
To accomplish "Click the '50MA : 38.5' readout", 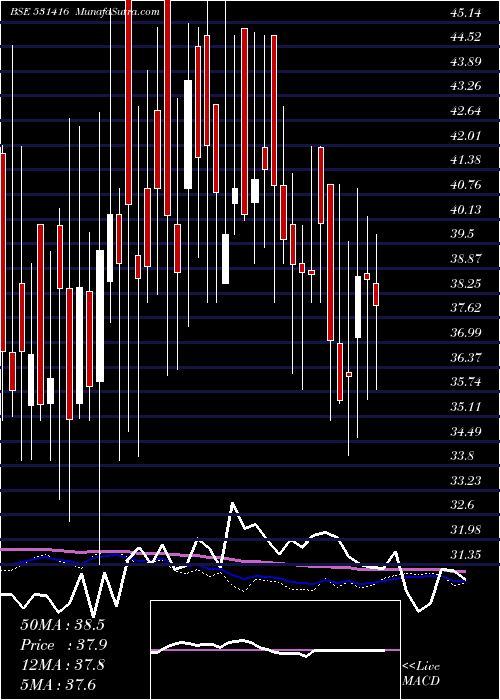I will tap(64, 625).
